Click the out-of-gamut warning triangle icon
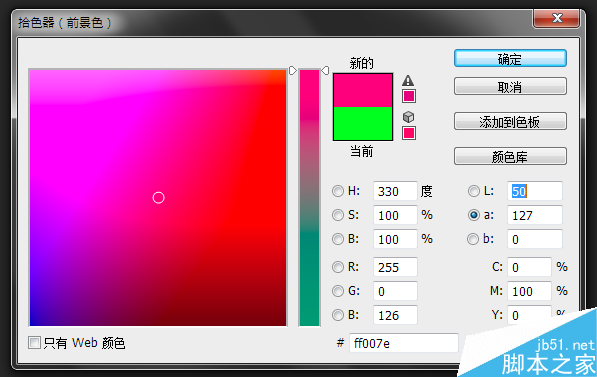 click(408, 80)
